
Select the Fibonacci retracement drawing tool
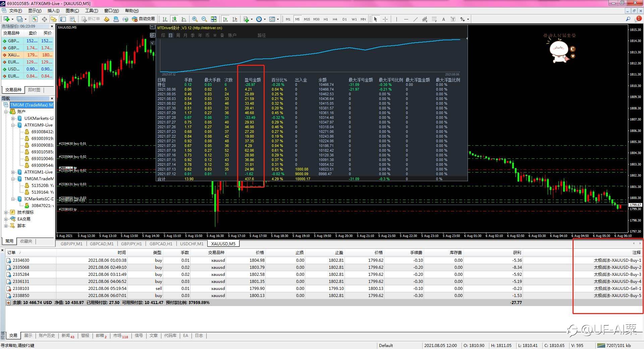(x=434, y=19)
